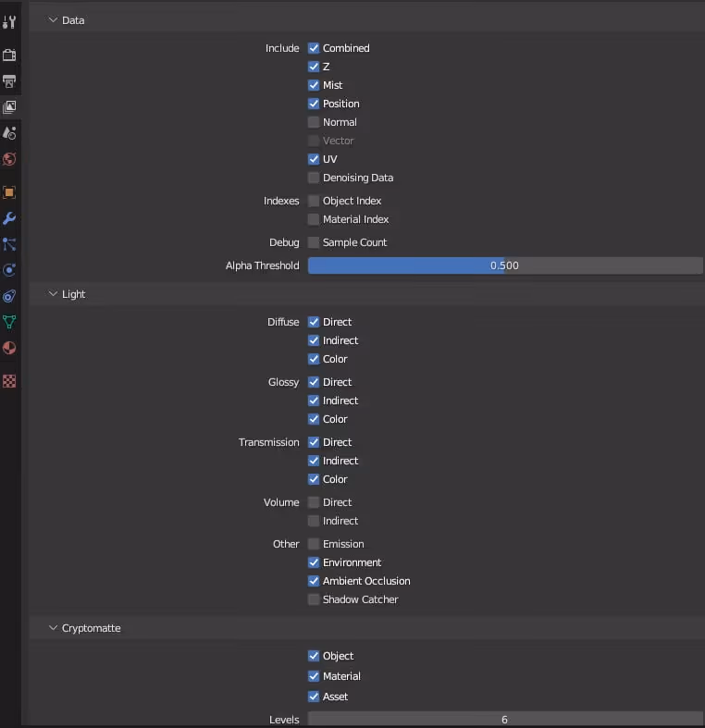Open the View Layer properties tab
The height and width of the screenshot is (728, 705).
(9, 107)
